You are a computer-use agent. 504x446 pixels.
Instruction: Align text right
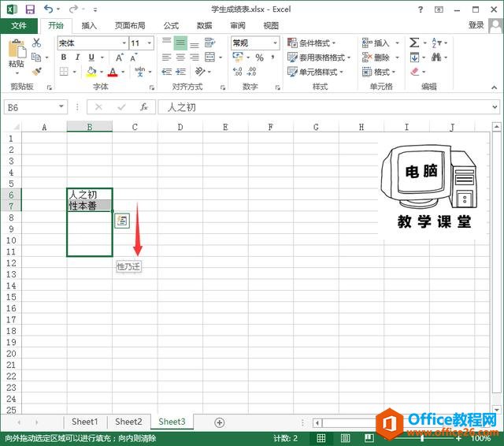point(195,58)
